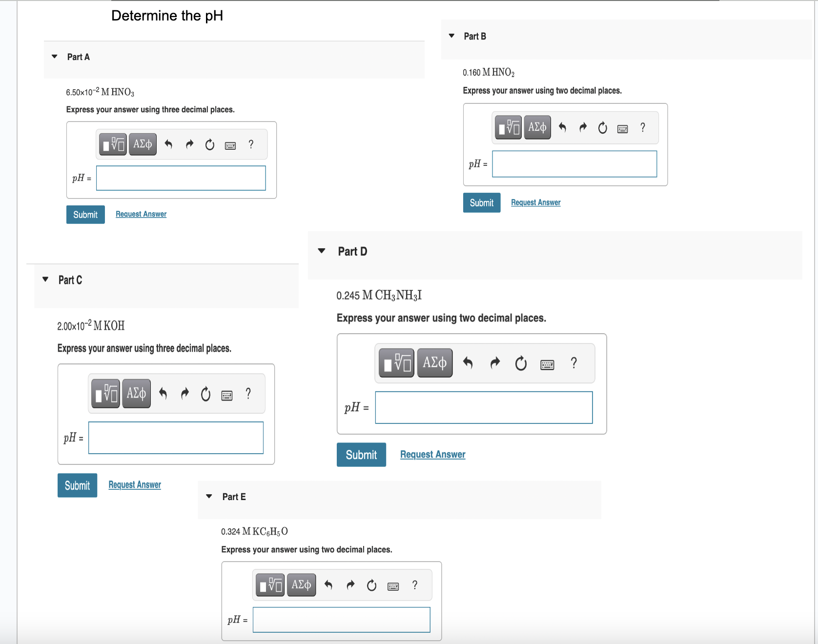The height and width of the screenshot is (644, 818).
Task: Reset the Part C answer field
Action: 206,394
